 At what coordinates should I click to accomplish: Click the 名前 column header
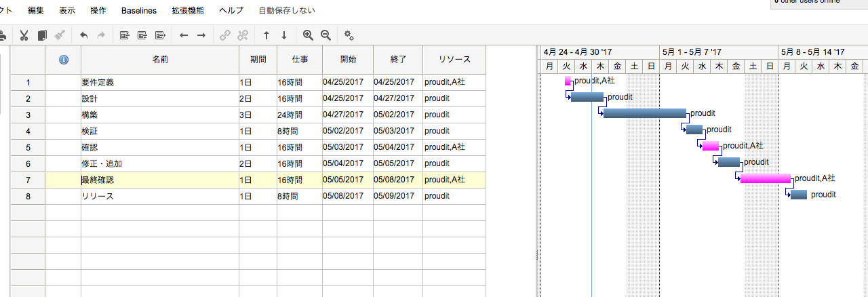coord(160,60)
